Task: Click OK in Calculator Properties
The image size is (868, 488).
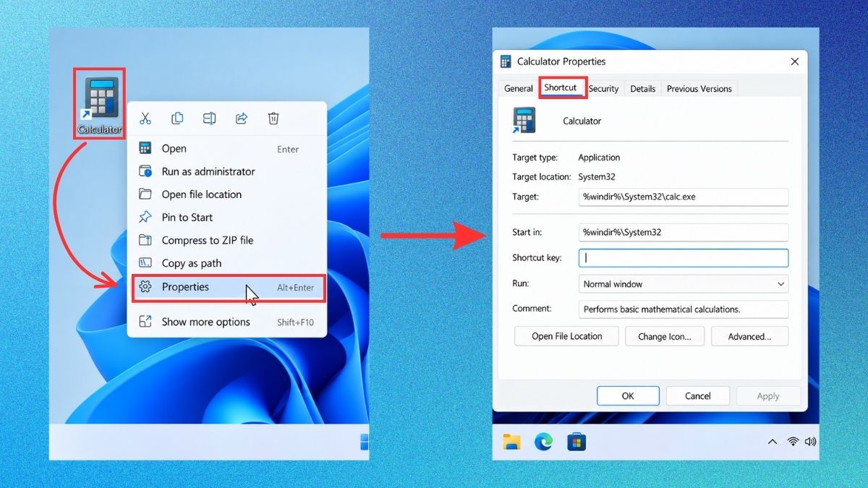Action: (628, 395)
